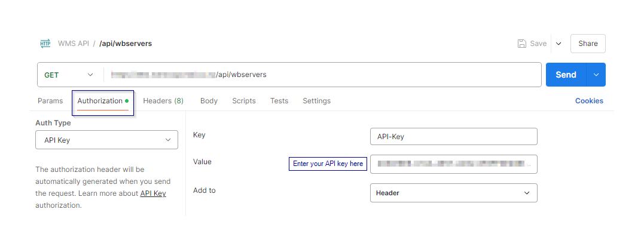Follow the API Key documentation link
The image size is (644, 246).
(x=153, y=193)
